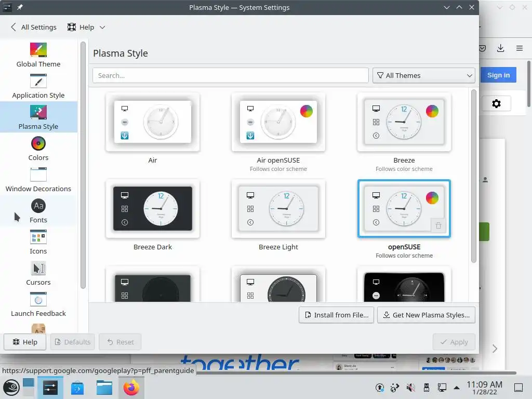This screenshot has width=532, height=399.
Task: Select the dark oval-clock theme in bottom row
Action: pyautogui.click(x=153, y=284)
